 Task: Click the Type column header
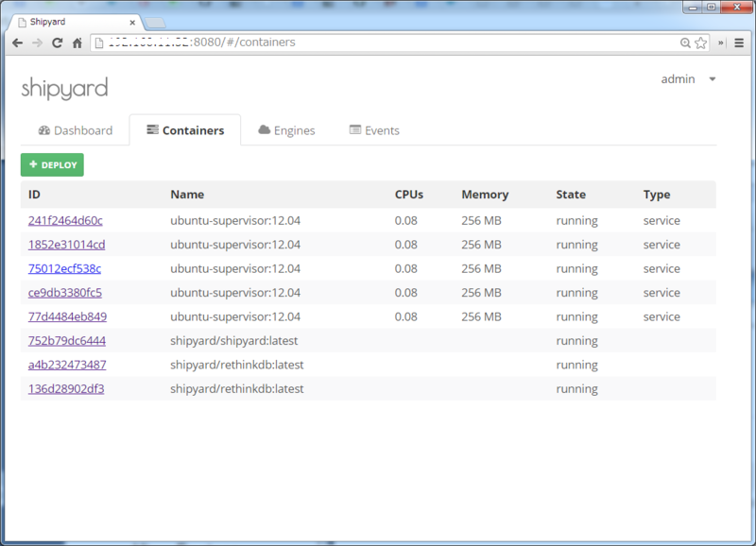pos(657,195)
